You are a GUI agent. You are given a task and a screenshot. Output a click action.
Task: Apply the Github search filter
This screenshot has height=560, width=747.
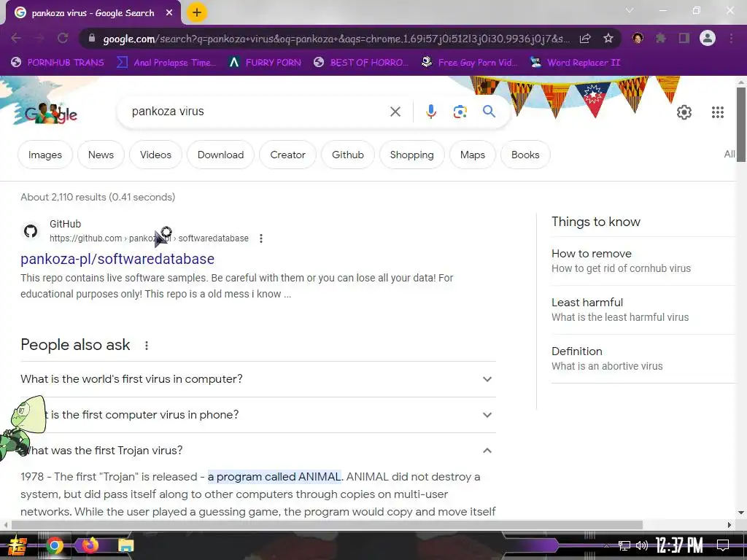tap(348, 155)
